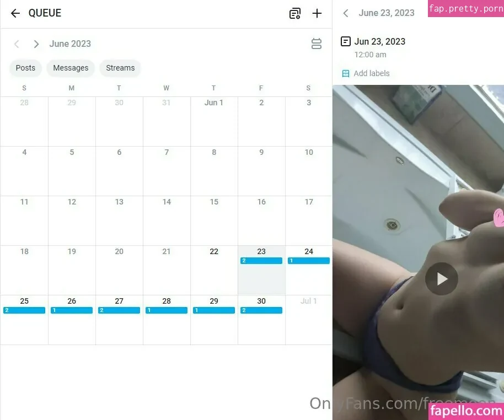Image resolution: width=504 pixels, height=420 pixels.
Task: Toggle the Posts filter chip
Action: [x=25, y=68]
